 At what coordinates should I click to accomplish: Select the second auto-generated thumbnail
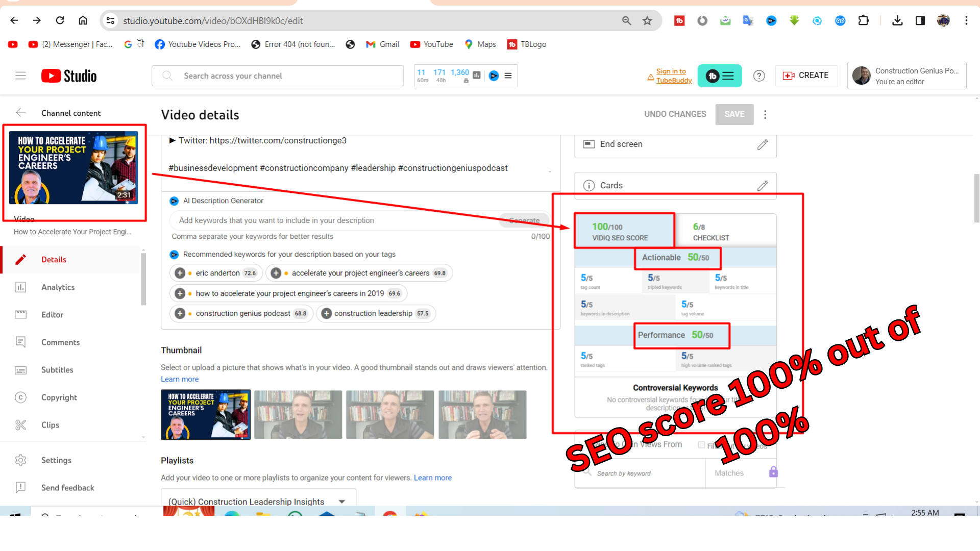pos(390,415)
